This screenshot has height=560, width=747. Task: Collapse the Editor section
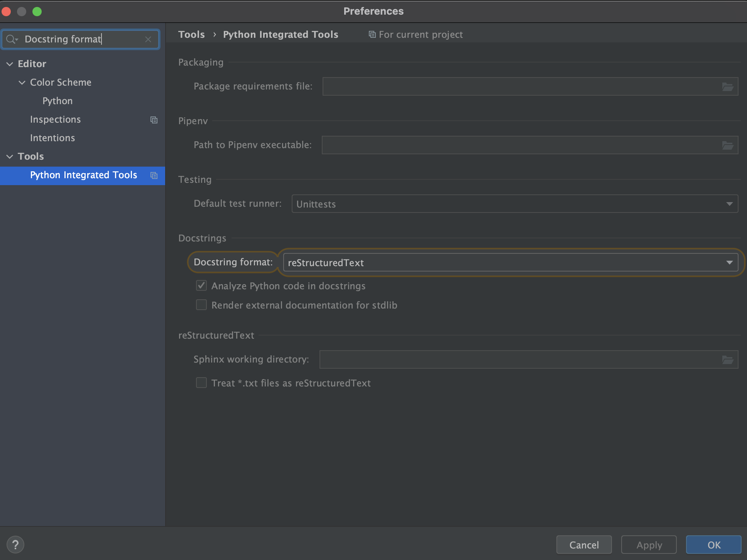(x=10, y=64)
